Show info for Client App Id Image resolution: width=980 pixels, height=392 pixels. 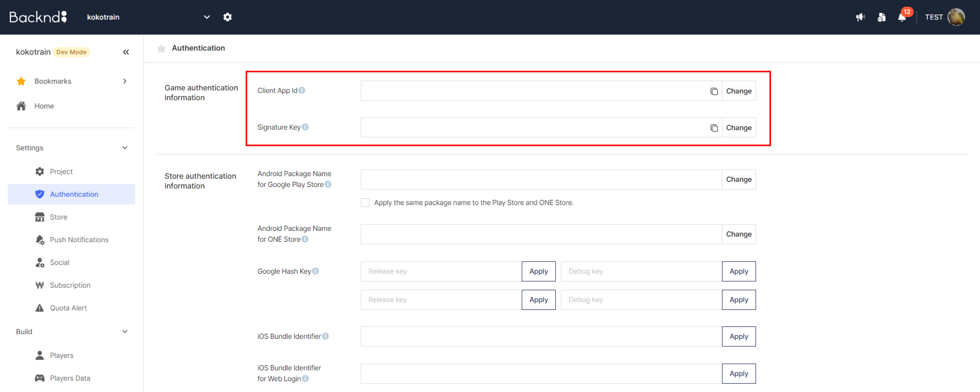(x=302, y=90)
